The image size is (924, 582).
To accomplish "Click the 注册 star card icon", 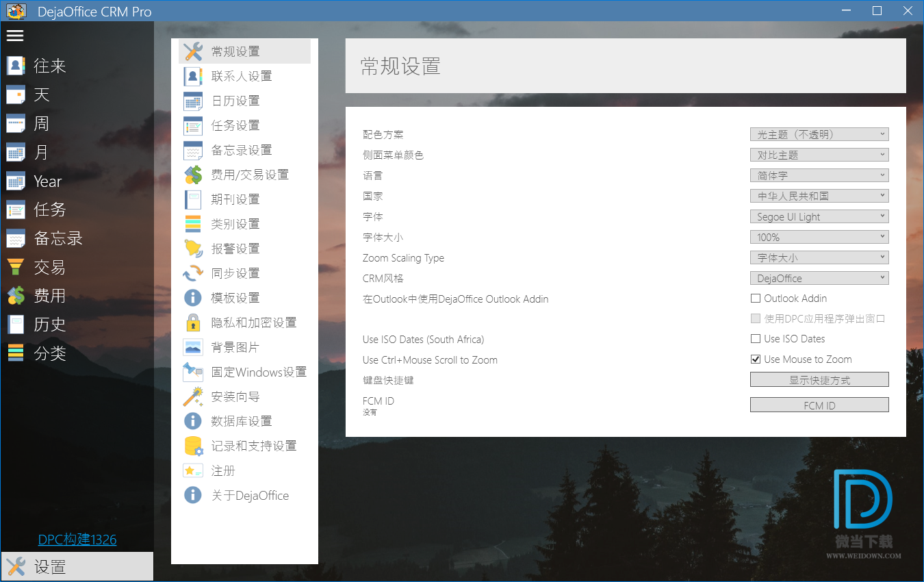I will [x=193, y=470].
